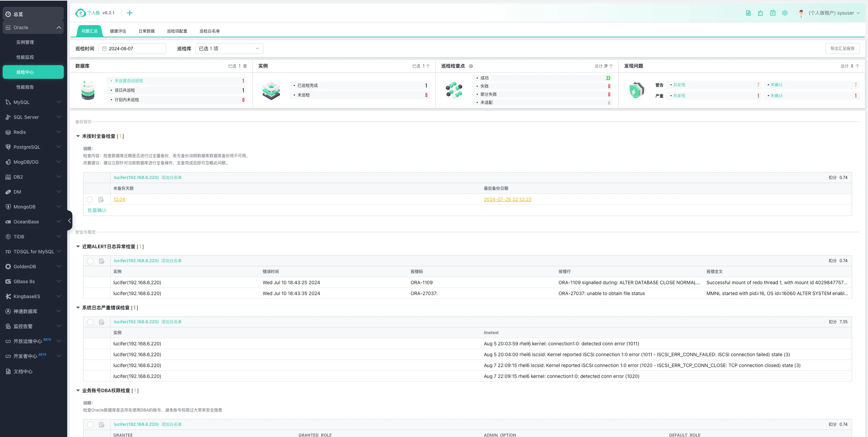Click the clipboard icon in header
Screen dimensions: 868x437
(773, 13)
